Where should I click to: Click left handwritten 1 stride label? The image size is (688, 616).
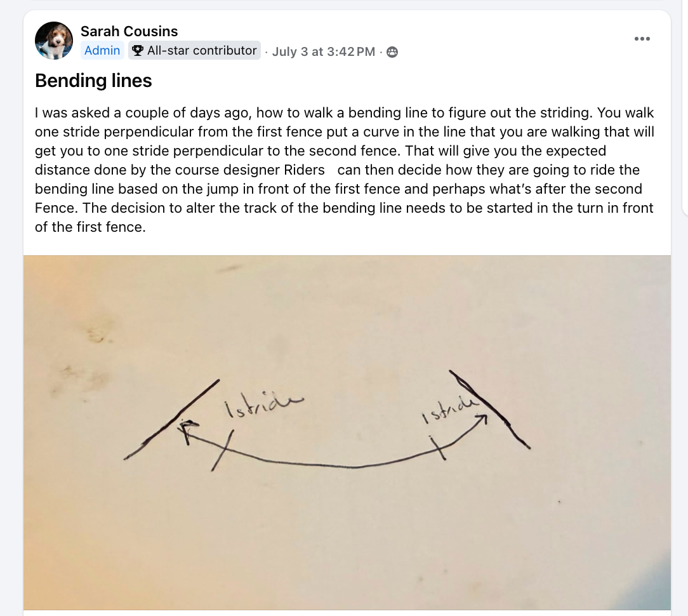pyautogui.click(x=263, y=404)
